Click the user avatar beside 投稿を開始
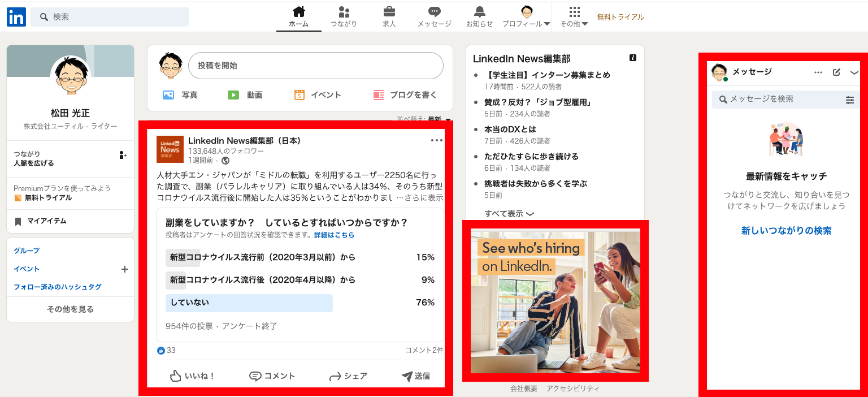Viewport: 868px width, 397px height. click(171, 66)
